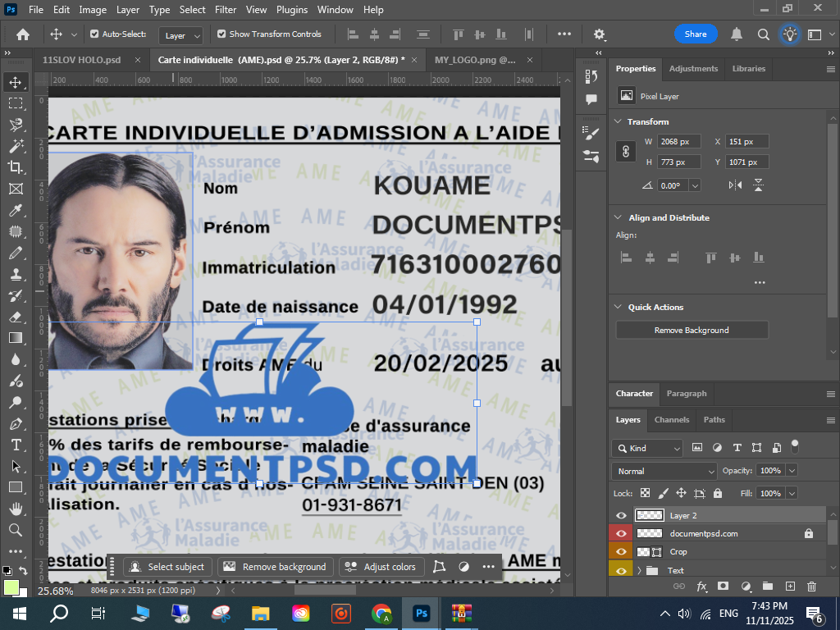Disable Show Transform Controls checkbox
The width and height of the screenshot is (840, 630).
[x=221, y=34]
